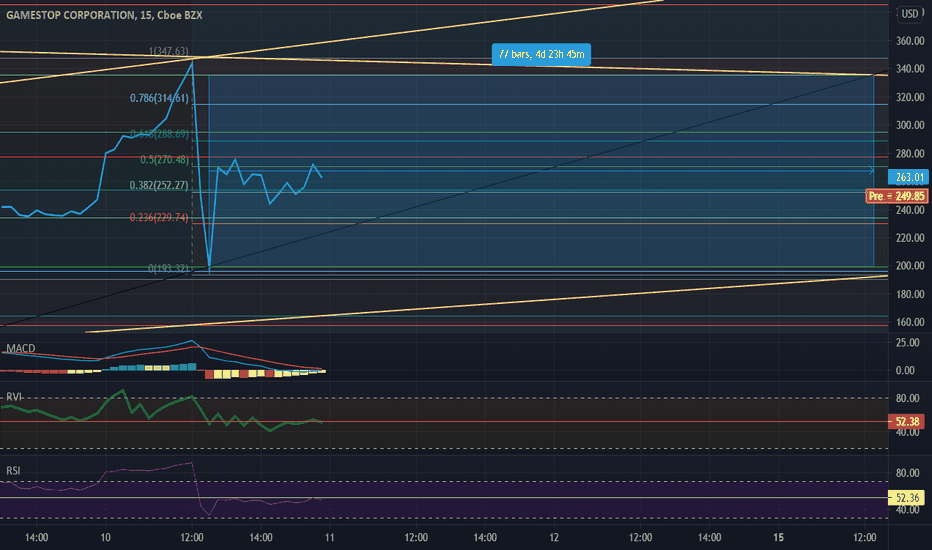Click the 1(347.63) Fibonacci level label

(168, 51)
